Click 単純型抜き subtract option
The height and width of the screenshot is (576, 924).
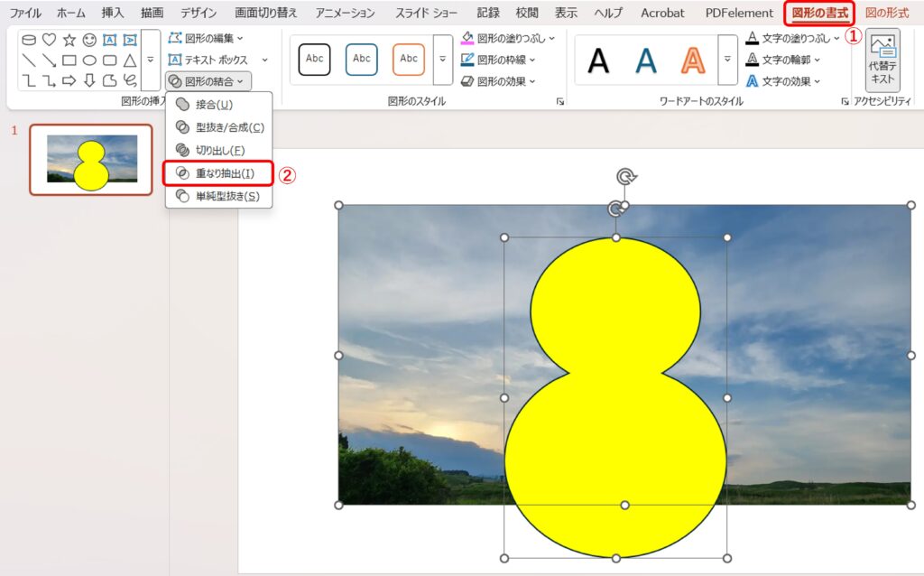(x=226, y=196)
